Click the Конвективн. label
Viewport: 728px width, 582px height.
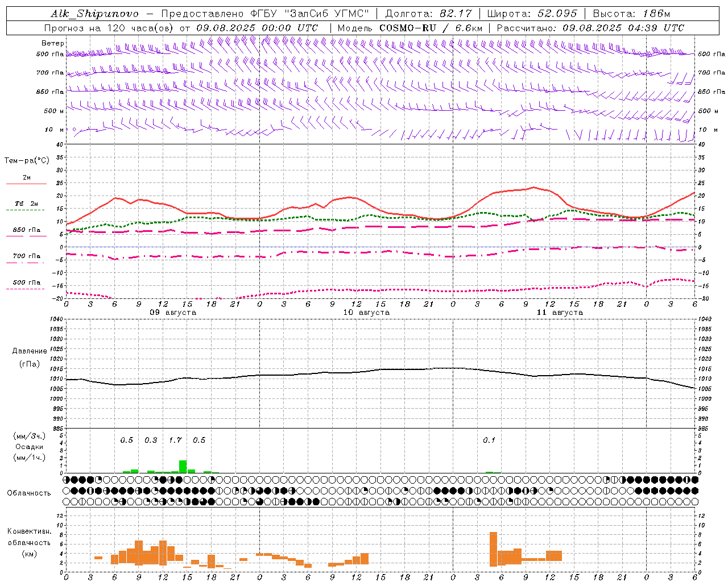point(30,531)
